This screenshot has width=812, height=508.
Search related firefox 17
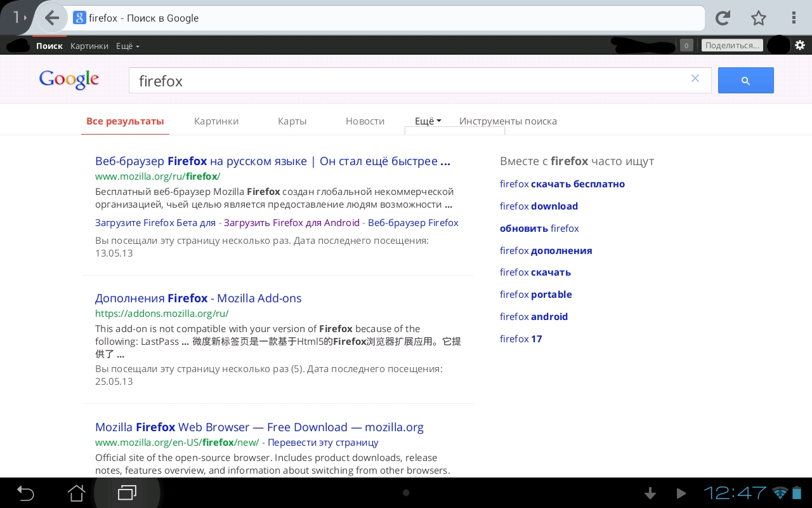point(521,339)
